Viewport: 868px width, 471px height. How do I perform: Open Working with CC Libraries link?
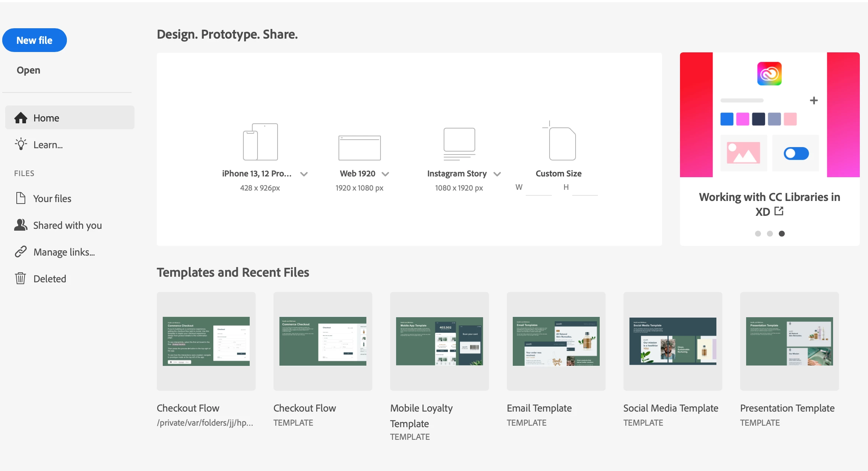click(x=769, y=204)
